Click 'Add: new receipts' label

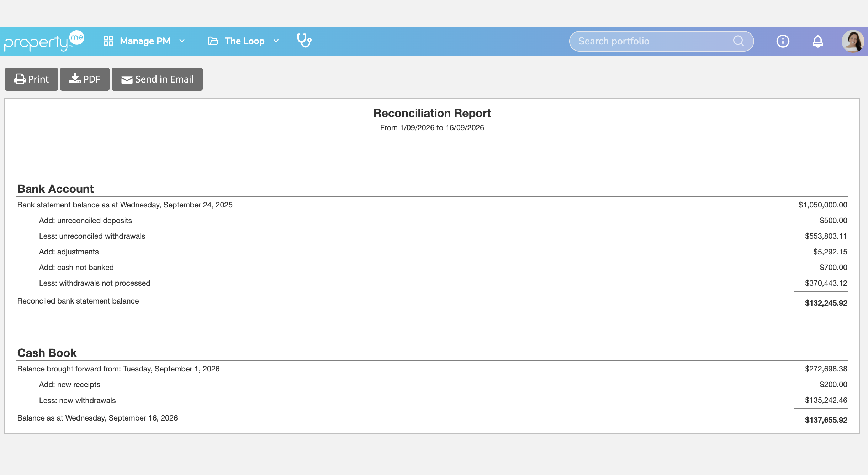tap(70, 385)
